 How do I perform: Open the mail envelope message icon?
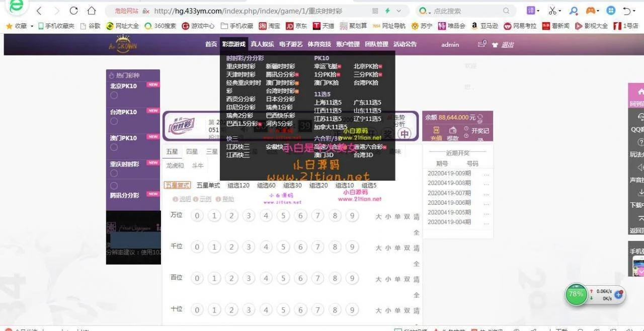tap(481, 44)
